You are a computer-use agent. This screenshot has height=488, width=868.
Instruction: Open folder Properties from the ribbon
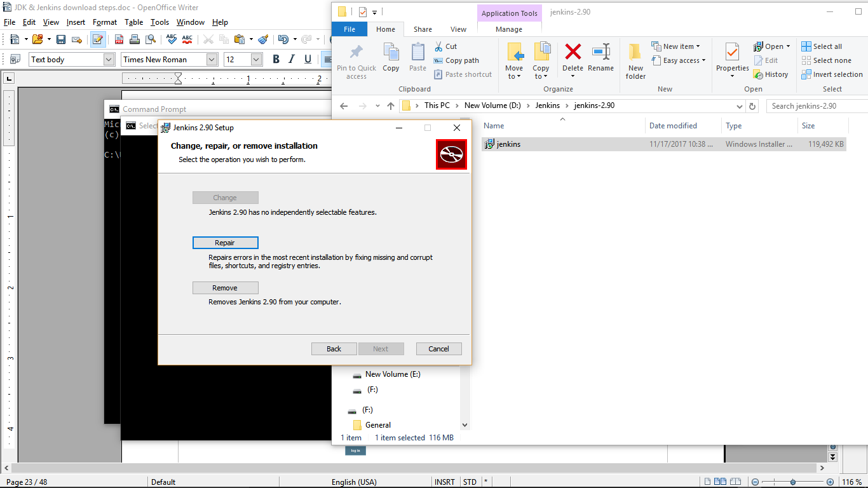pos(732,60)
